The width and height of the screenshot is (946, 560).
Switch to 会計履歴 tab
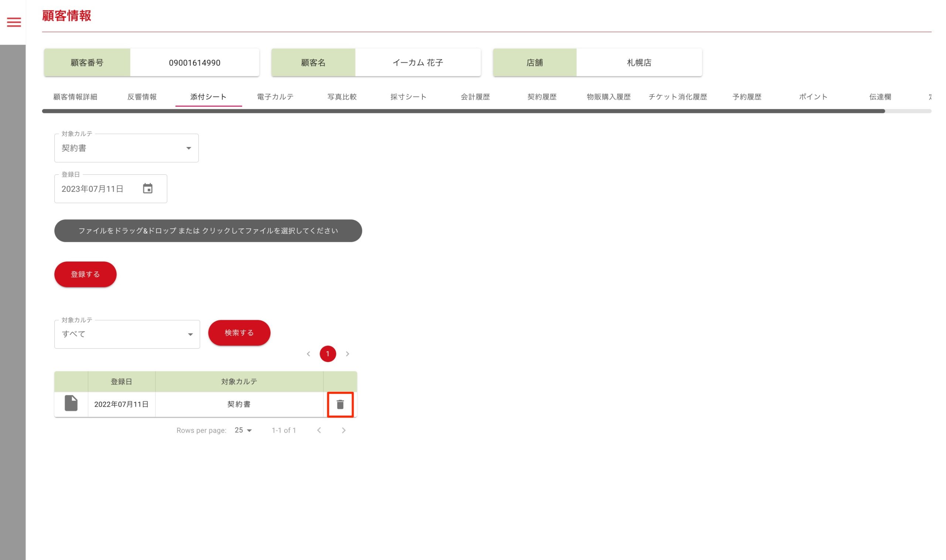[475, 97]
